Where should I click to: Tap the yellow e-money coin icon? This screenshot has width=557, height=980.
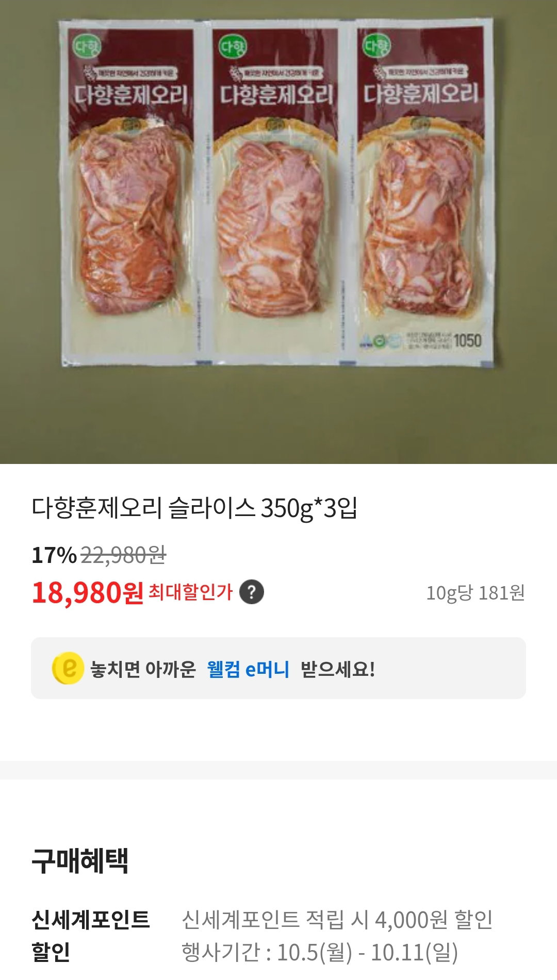click(x=68, y=668)
